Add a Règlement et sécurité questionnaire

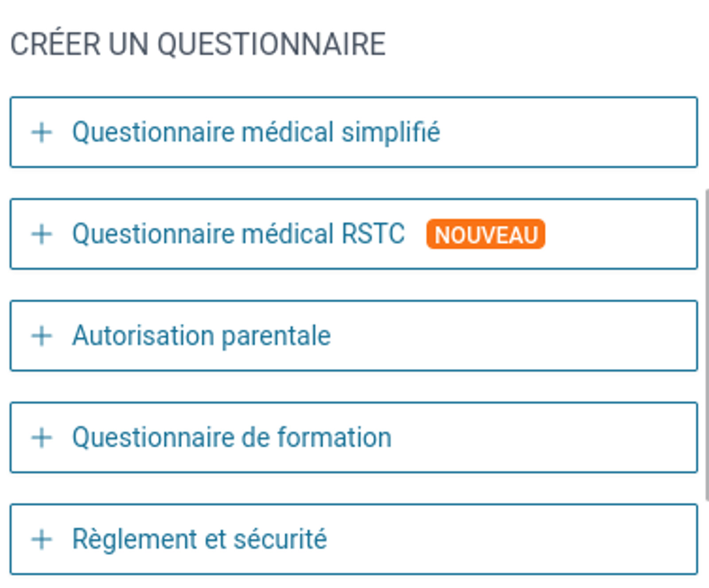200,538
